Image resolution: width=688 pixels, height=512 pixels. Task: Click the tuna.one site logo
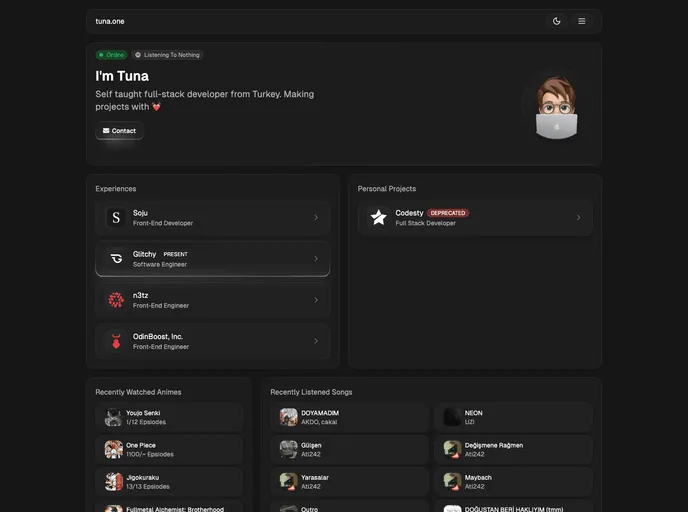pyautogui.click(x=110, y=21)
